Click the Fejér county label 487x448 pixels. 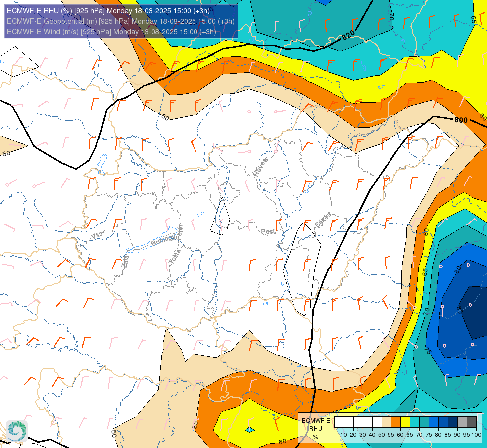[180, 232]
